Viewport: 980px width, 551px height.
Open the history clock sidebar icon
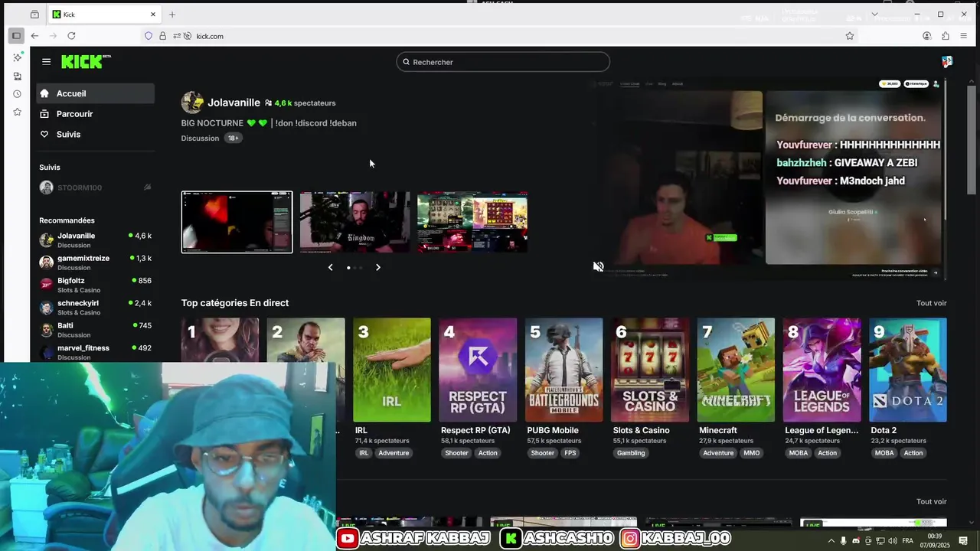(x=18, y=94)
